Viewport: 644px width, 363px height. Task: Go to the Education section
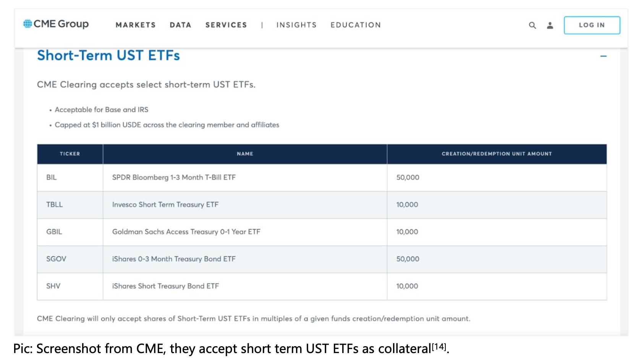tap(356, 25)
